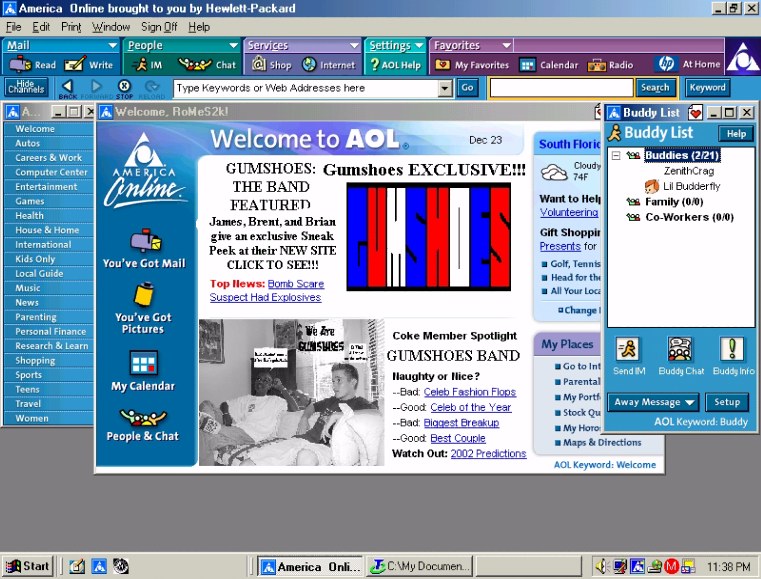Open the Window menu
Viewport: 761px width, 579px height.
point(111,27)
